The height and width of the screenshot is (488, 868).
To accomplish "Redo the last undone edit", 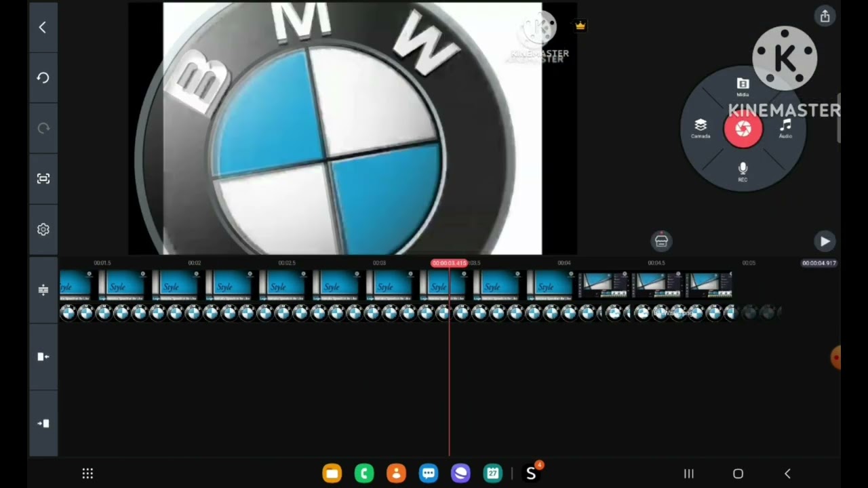I will tap(43, 128).
